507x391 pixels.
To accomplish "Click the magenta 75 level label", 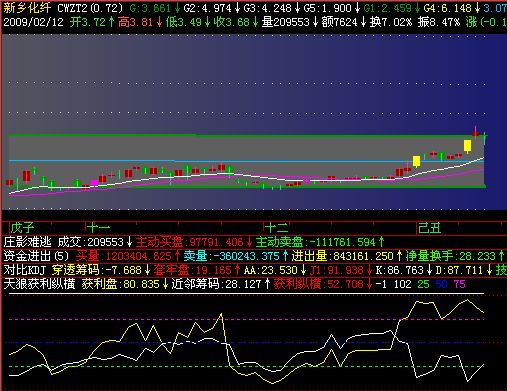I will [x=459, y=284].
